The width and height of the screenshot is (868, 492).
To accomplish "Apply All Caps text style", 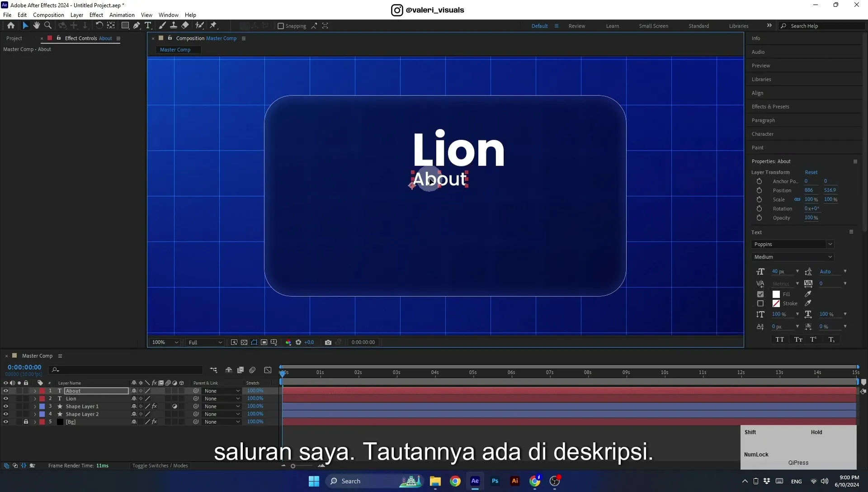I will (x=780, y=340).
